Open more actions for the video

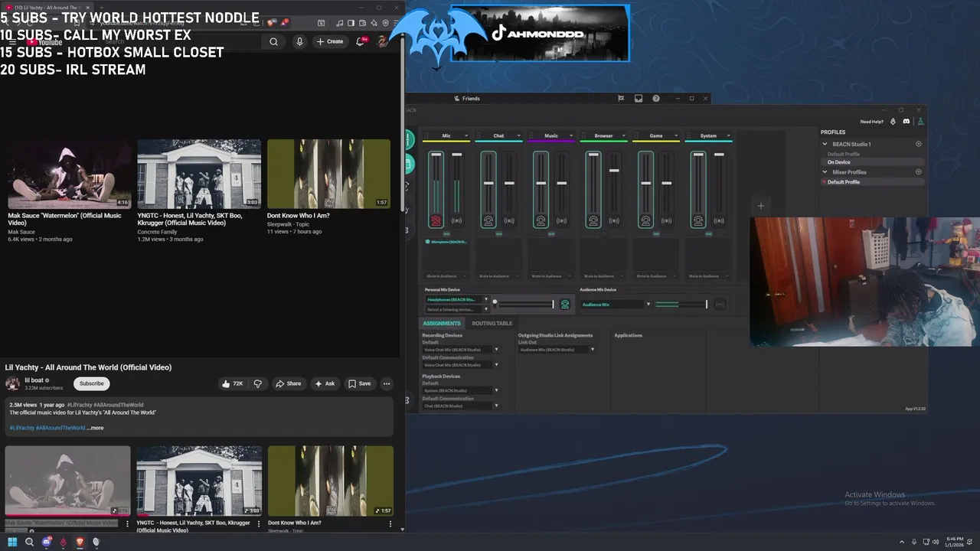coord(387,383)
